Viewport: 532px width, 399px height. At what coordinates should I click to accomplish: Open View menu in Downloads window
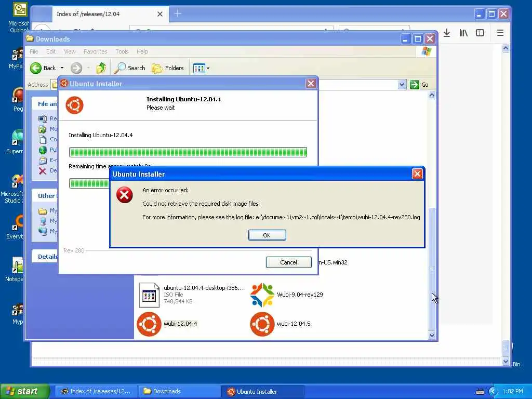70,51
